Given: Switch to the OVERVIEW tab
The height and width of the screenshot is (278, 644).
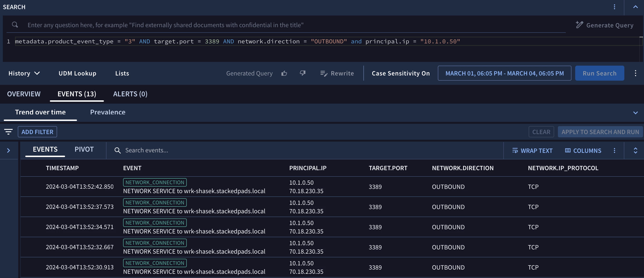Looking at the screenshot, I should point(24,94).
